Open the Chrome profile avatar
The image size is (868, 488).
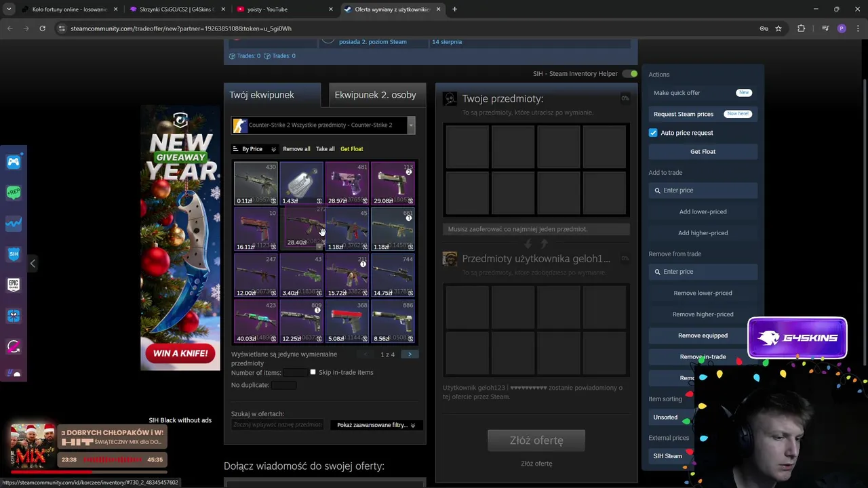(842, 28)
